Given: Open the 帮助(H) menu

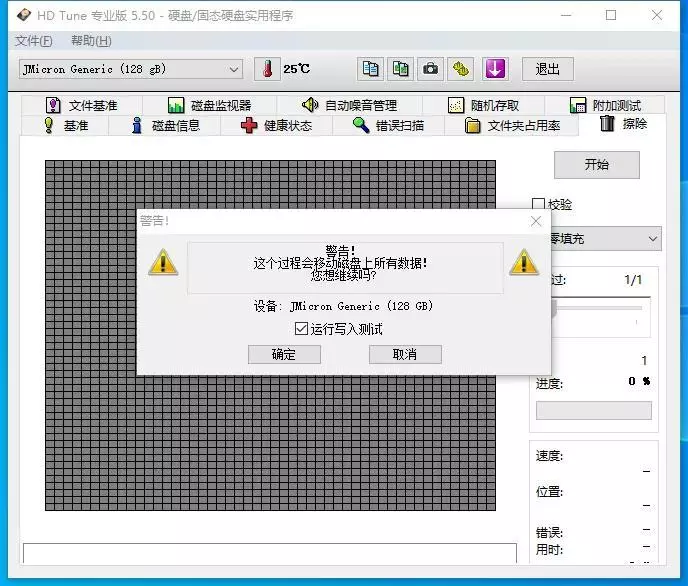Looking at the screenshot, I should click(x=91, y=41).
